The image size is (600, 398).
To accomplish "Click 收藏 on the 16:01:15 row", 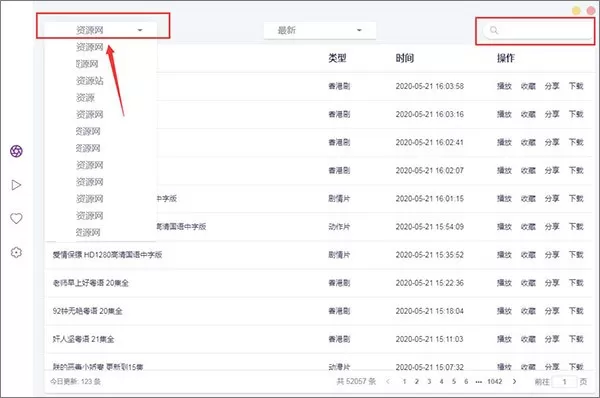I will click(528, 199).
